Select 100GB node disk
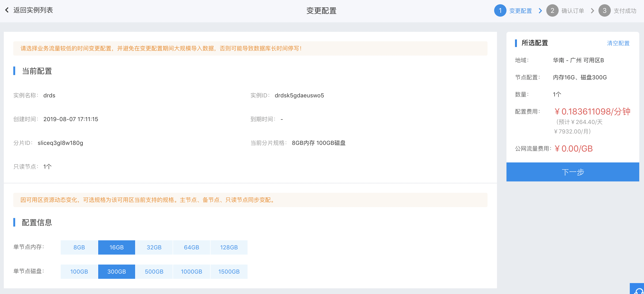 pos(79,271)
